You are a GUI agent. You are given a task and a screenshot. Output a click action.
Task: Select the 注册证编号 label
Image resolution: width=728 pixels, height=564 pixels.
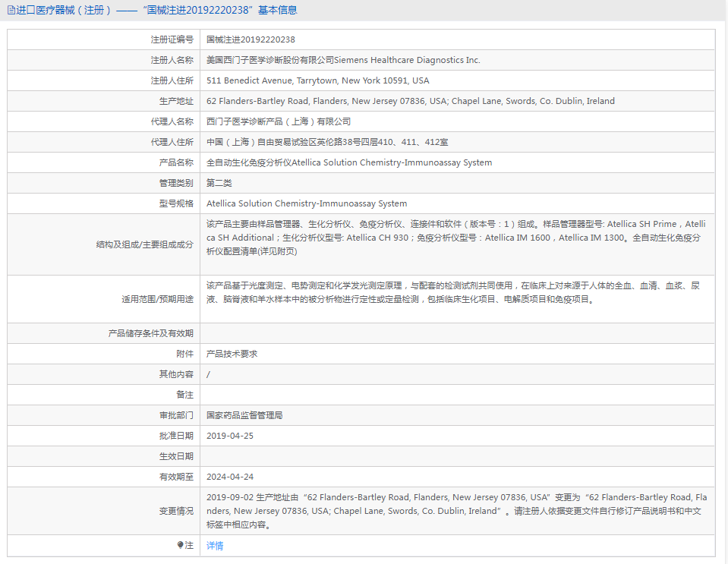172,39
